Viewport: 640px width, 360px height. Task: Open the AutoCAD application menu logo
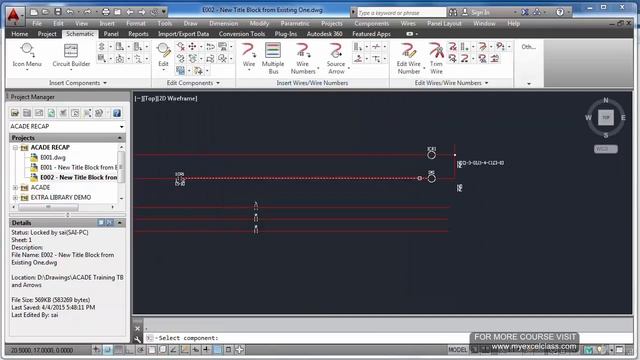[x=14, y=16]
